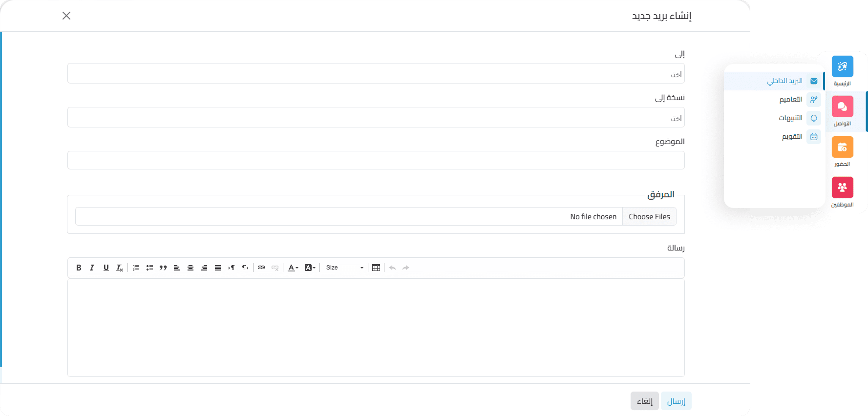Click the Choose Files button
The image size is (868, 416).
[x=649, y=217]
